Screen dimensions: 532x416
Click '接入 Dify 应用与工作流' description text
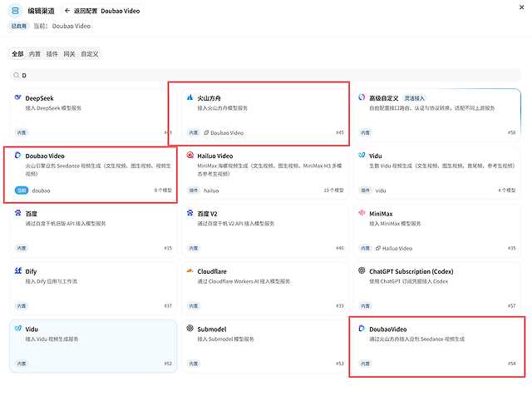point(52,281)
